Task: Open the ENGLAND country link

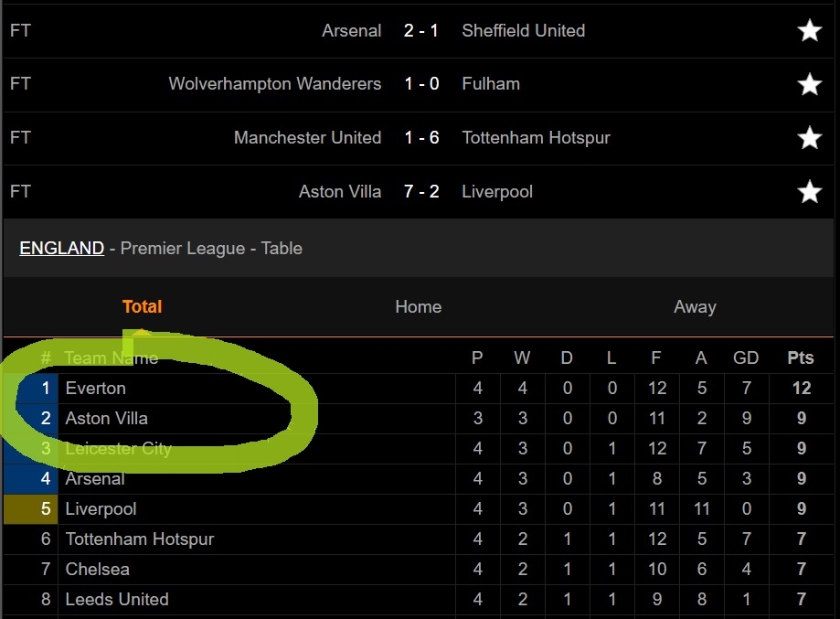Action: pyautogui.click(x=61, y=248)
